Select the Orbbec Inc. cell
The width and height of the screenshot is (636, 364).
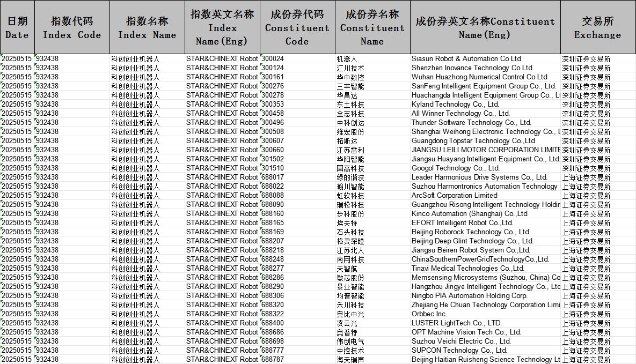pos(485,314)
